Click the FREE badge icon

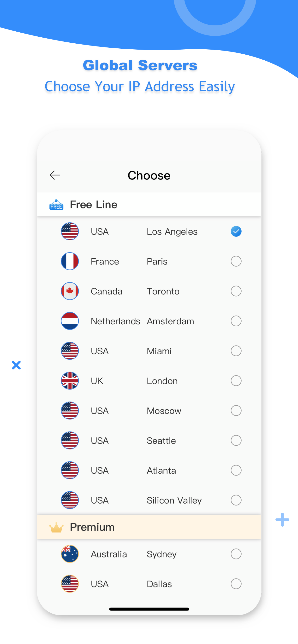(x=56, y=205)
